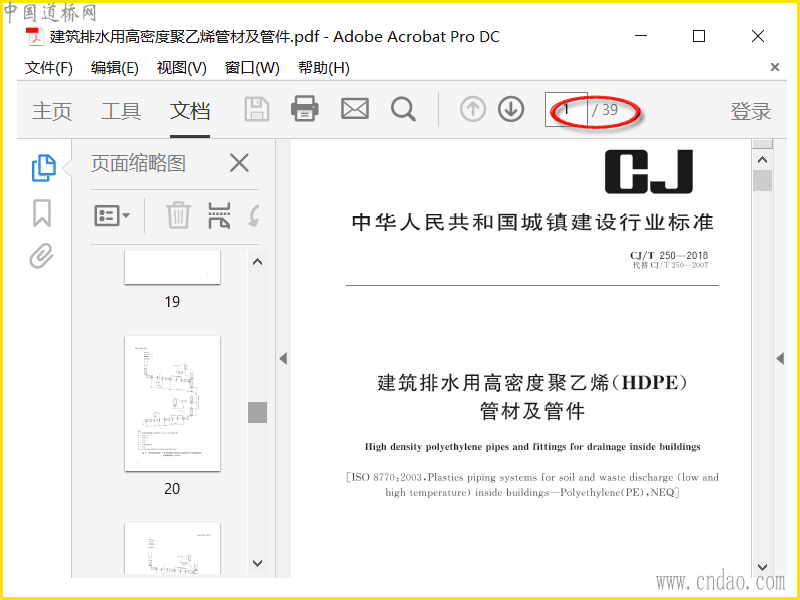Open the 编辑(E) menu

tap(115, 68)
